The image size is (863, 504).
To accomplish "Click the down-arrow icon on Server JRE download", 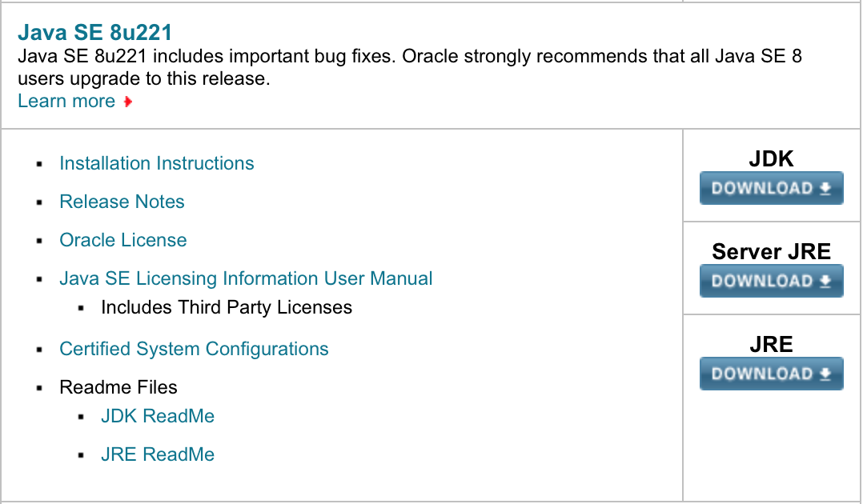I will point(825,281).
